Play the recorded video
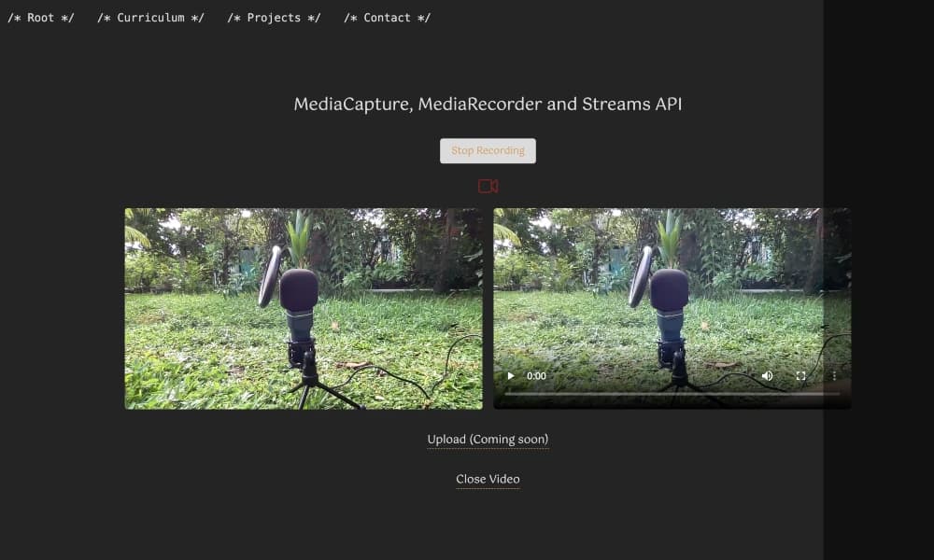Image resolution: width=934 pixels, height=560 pixels. 511,375
